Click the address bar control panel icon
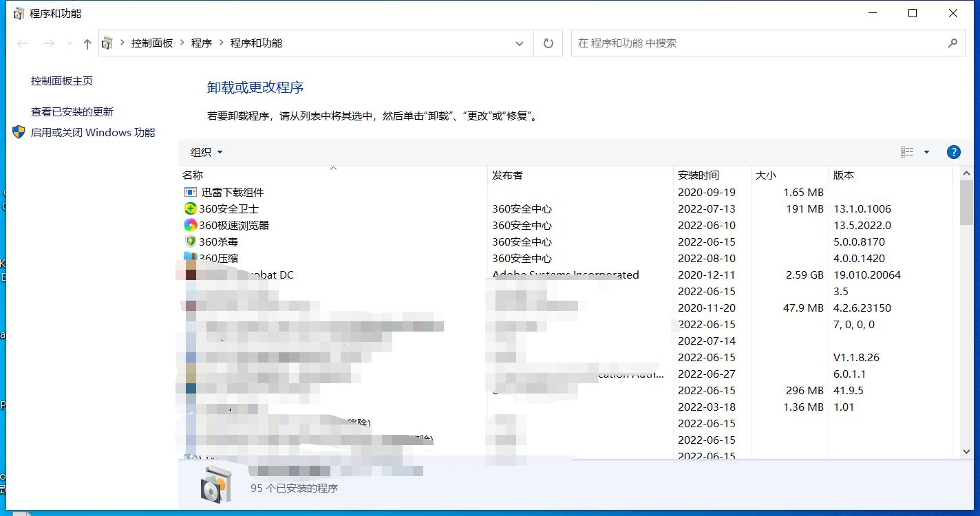 pyautogui.click(x=107, y=43)
